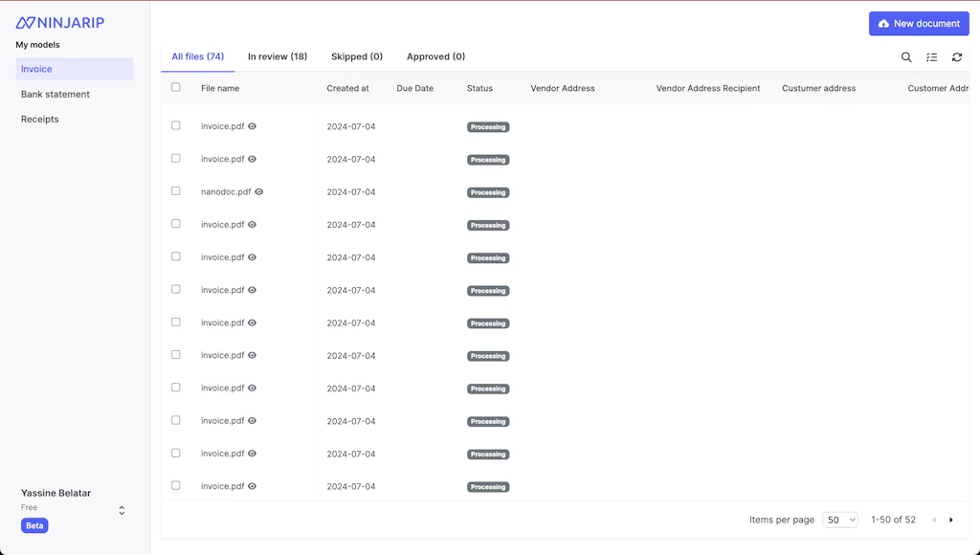The width and height of the screenshot is (980, 555).
Task: Click the eye icon next to nanodoc.pdf
Action: 259,192
